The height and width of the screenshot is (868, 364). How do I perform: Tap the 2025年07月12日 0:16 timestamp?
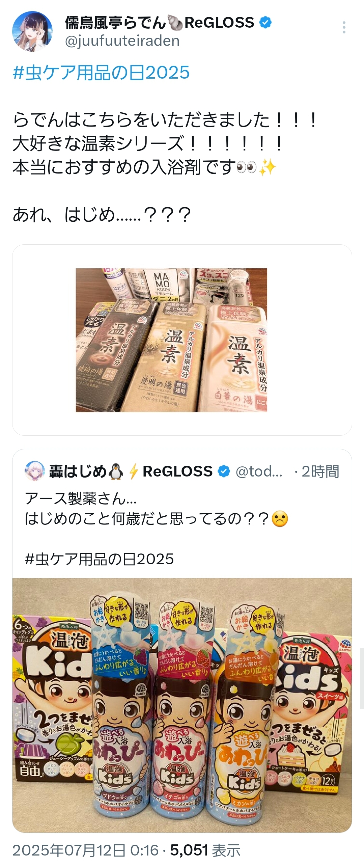(85, 850)
